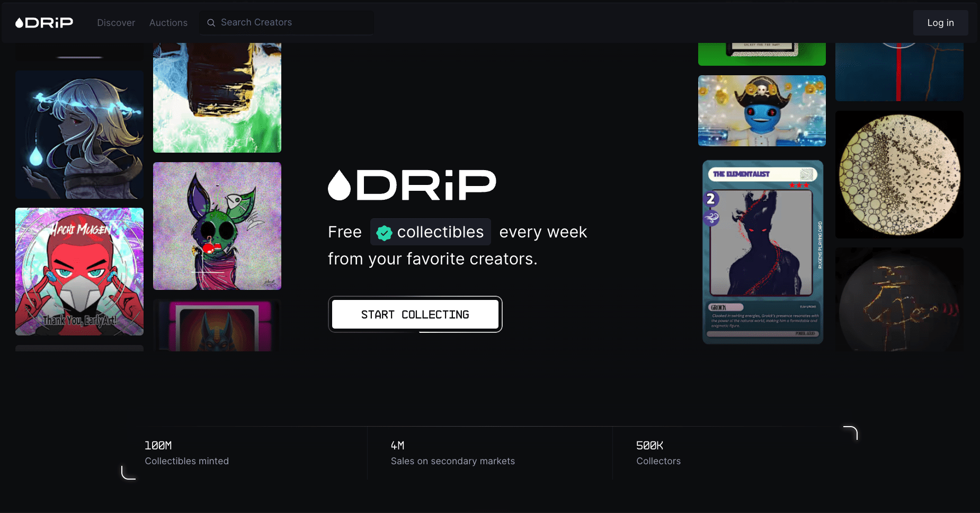The image size is (980, 513).
Task: Click the 4M sales on secondary markets stat
Action: point(453,453)
